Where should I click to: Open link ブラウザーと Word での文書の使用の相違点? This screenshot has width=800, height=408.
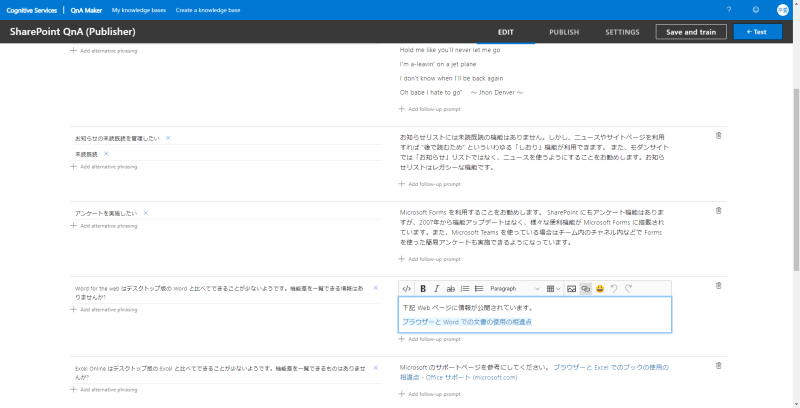(467, 322)
